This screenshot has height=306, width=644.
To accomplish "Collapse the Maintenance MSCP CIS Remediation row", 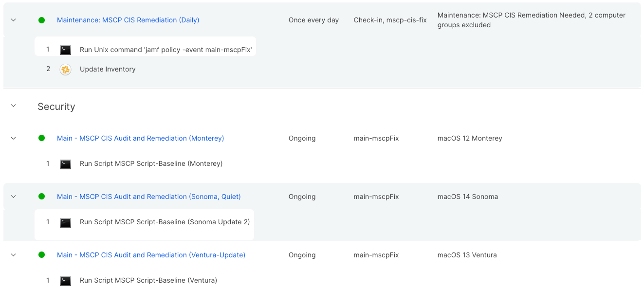I will (14, 20).
